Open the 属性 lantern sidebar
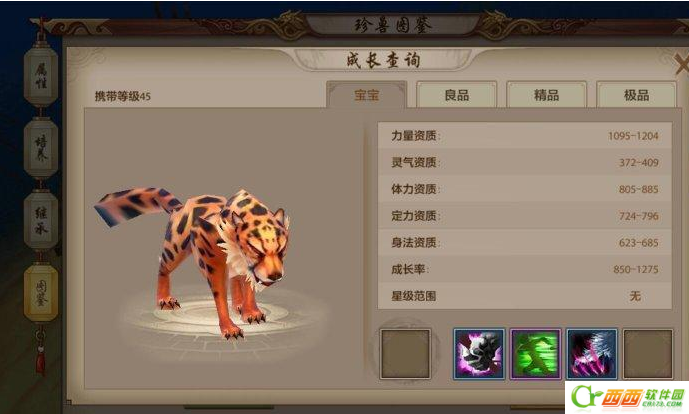 coord(41,76)
